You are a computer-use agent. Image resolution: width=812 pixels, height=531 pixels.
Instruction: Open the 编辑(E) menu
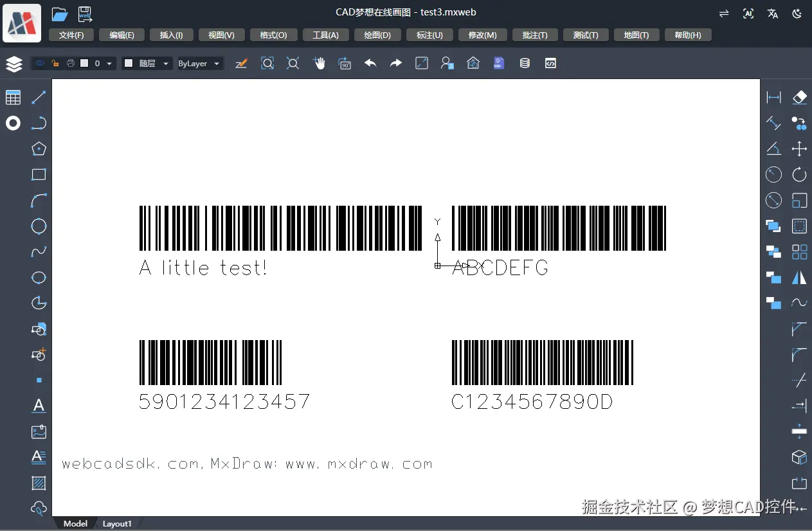tap(122, 35)
